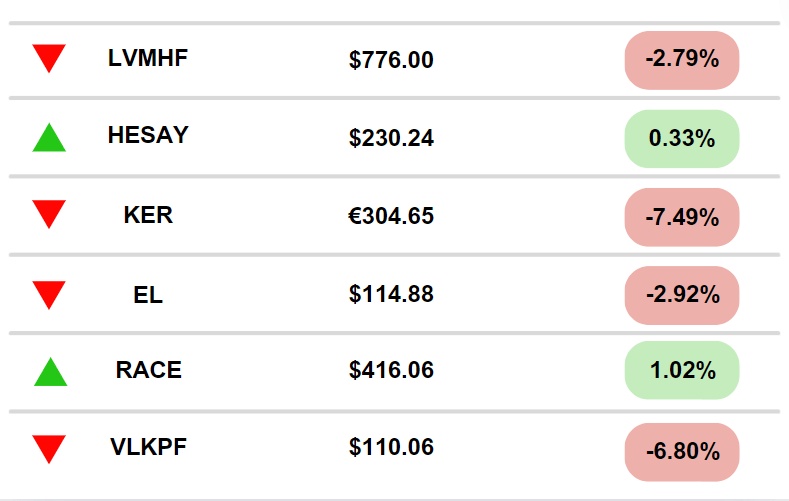This screenshot has width=789, height=501.
Task: Click the -2.79% change badge
Action: (x=682, y=60)
